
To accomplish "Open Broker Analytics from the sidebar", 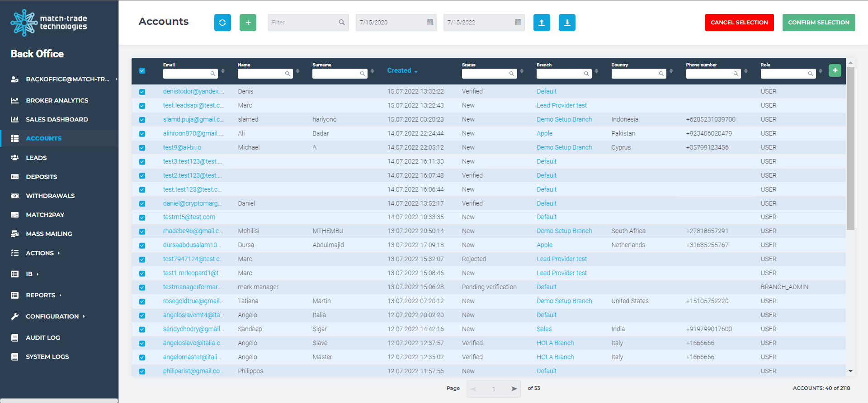I will point(57,100).
